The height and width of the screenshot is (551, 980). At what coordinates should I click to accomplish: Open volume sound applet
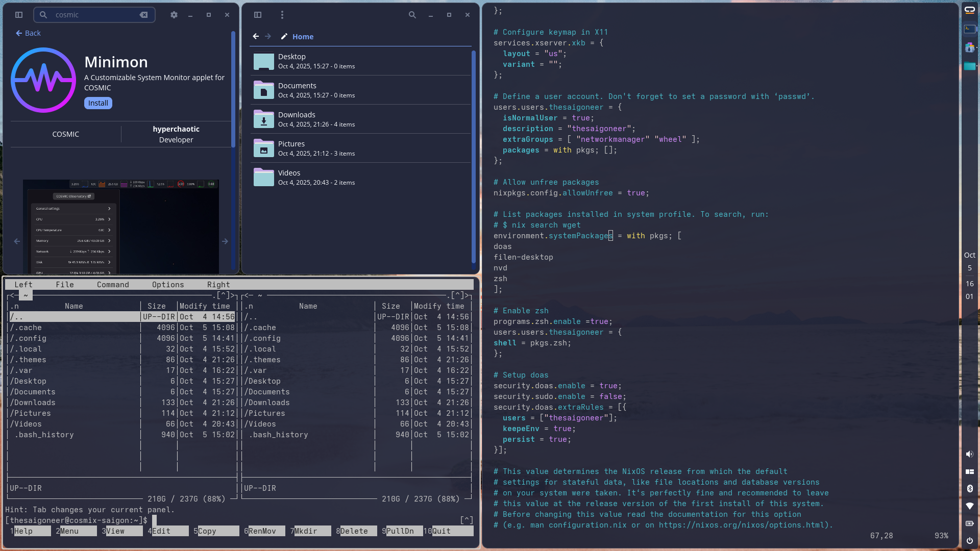click(x=970, y=454)
